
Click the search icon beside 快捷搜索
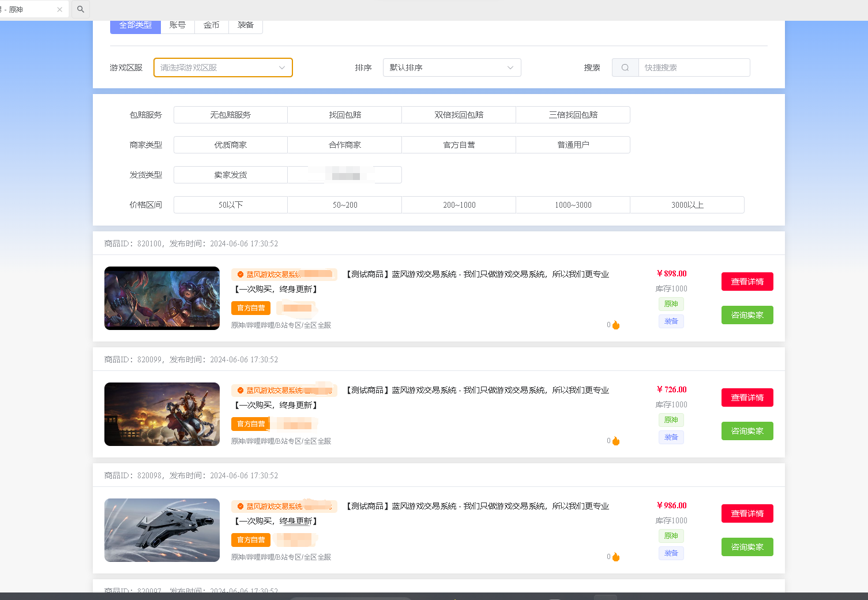pyautogui.click(x=625, y=67)
